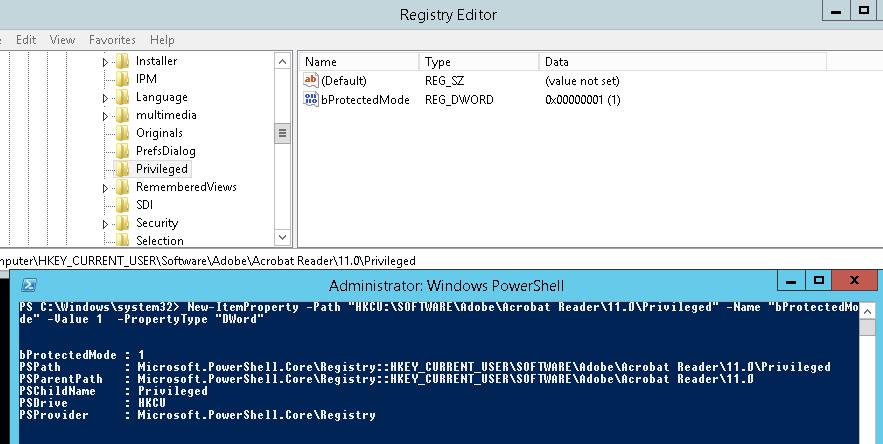
Task: Click the Installer folder icon
Action: (123, 61)
